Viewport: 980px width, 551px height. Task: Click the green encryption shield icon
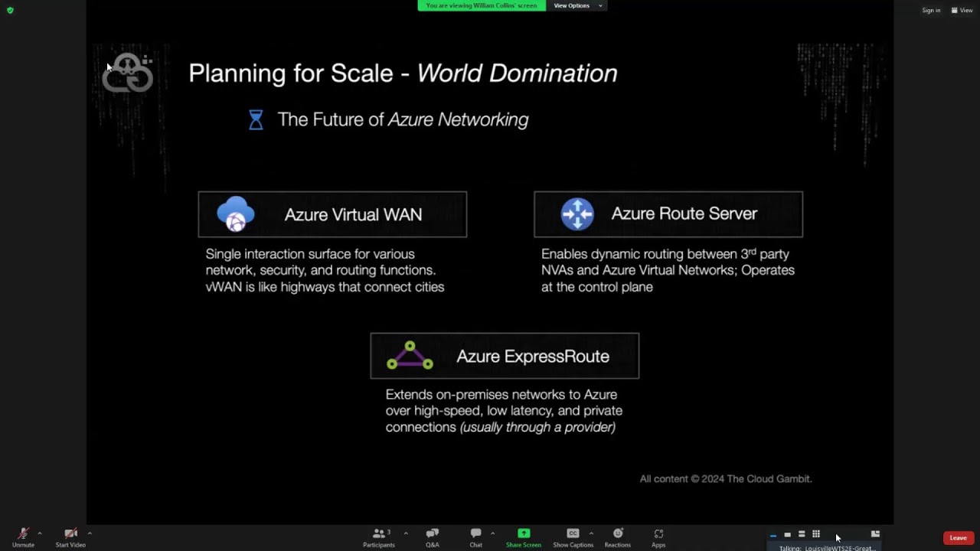pos(10,11)
